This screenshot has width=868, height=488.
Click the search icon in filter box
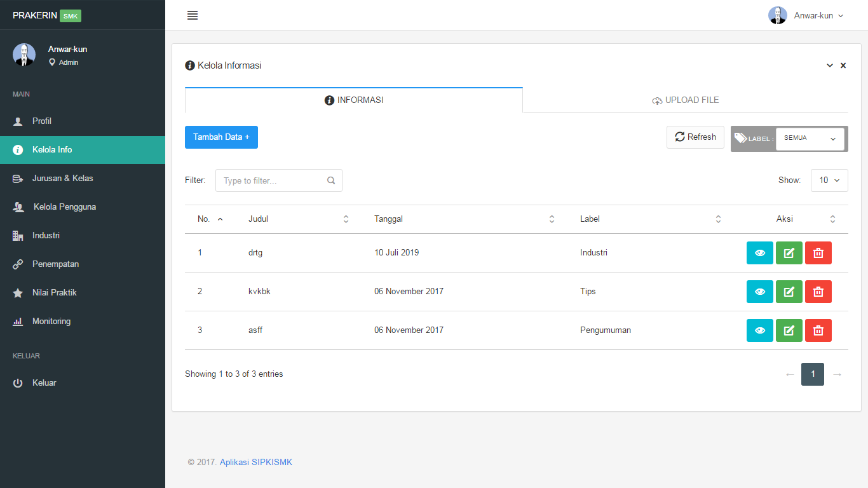coord(331,180)
